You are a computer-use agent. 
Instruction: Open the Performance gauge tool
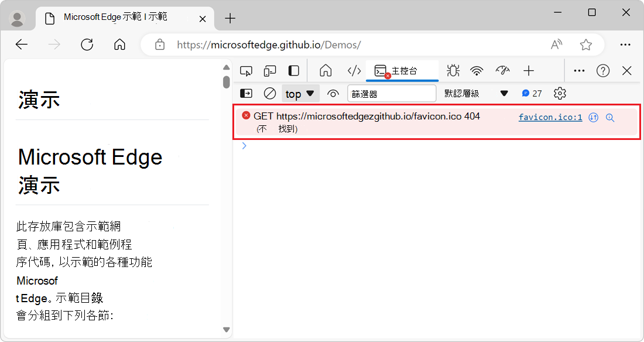coord(502,71)
